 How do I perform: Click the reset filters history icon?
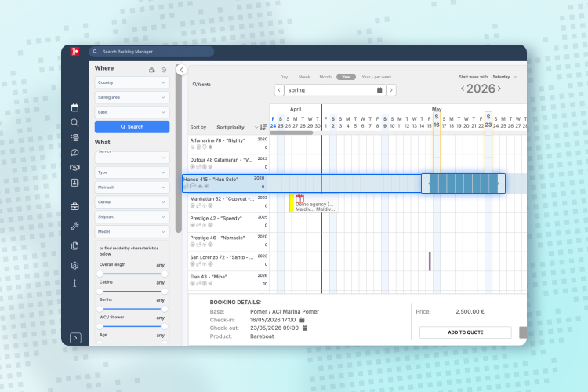[x=164, y=70]
